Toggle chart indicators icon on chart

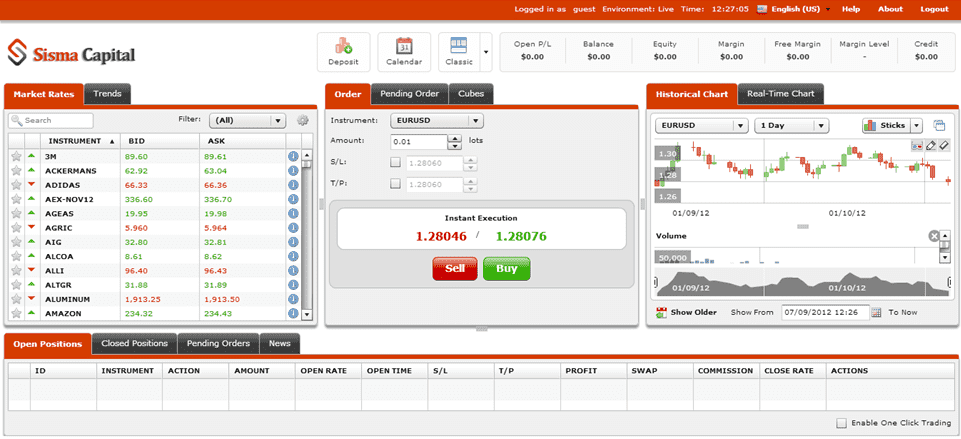click(x=917, y=146)
